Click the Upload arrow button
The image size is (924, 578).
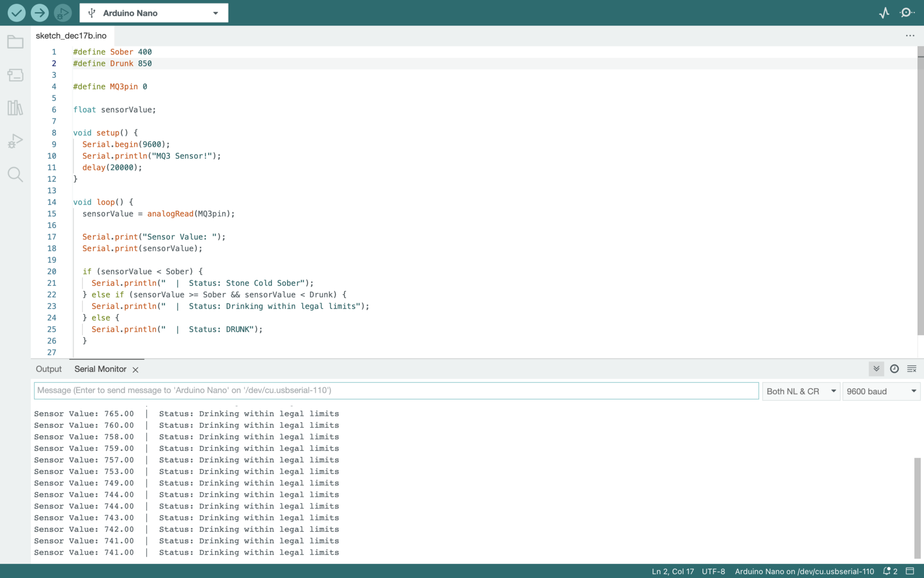[x=39, y=13]
